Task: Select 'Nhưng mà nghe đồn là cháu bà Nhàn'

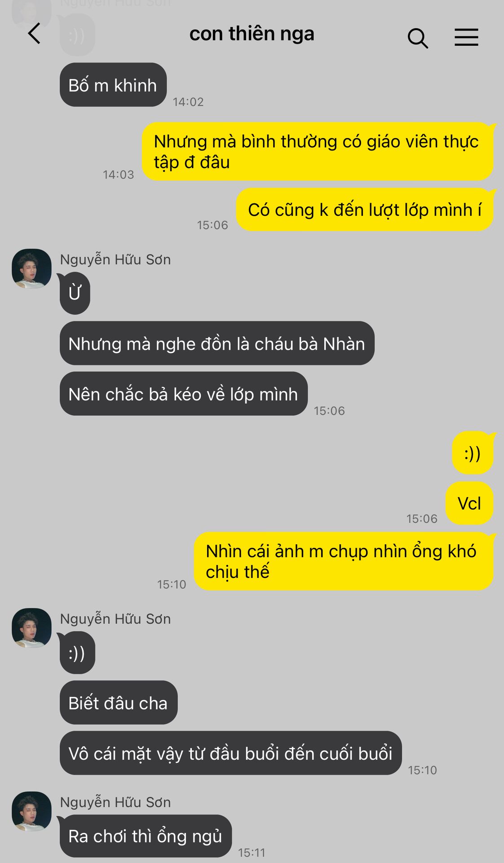Action: (217, 343)
